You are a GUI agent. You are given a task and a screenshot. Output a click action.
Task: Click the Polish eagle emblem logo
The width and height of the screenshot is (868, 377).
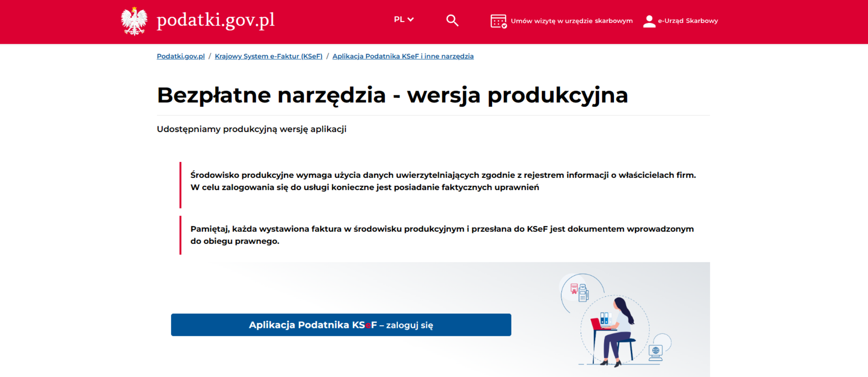pyautogui.click(x=134, y=21)
